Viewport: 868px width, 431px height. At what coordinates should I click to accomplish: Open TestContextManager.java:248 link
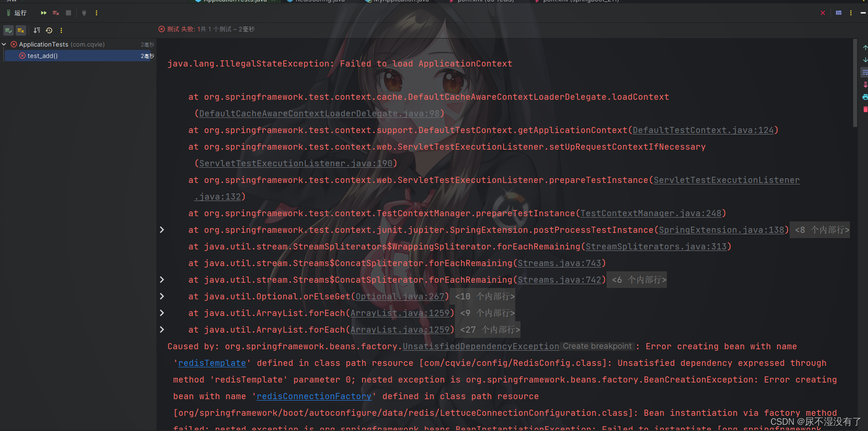(651, 213)
